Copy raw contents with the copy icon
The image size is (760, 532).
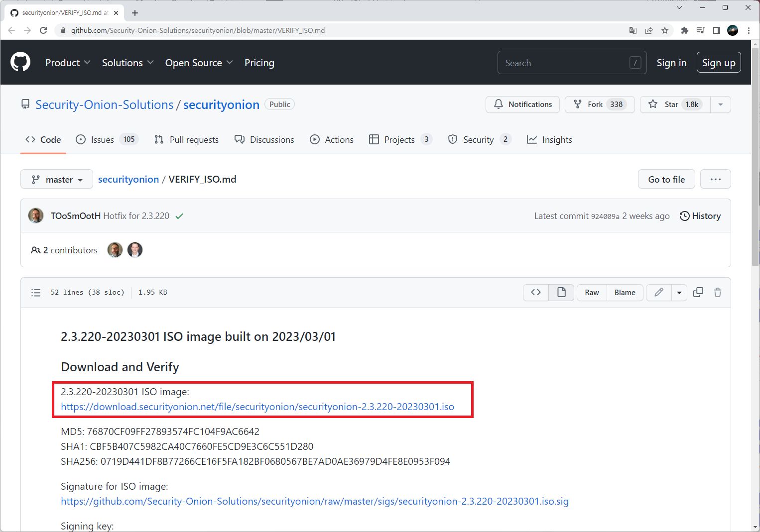pos(698,293)
